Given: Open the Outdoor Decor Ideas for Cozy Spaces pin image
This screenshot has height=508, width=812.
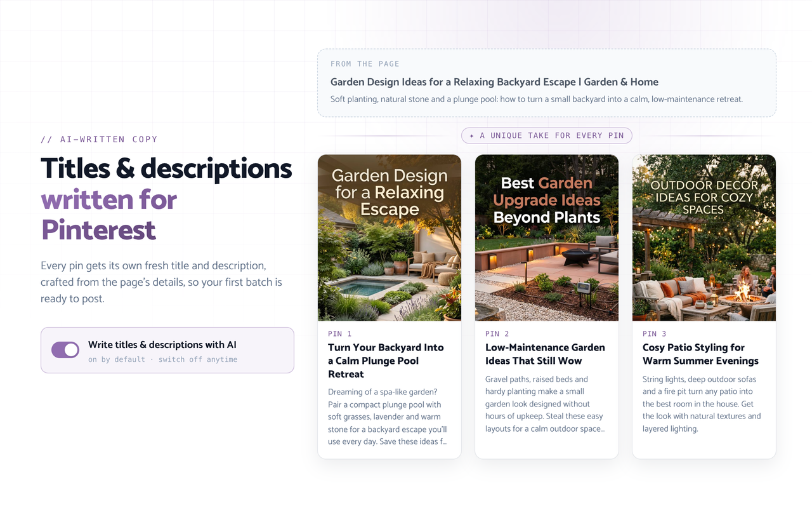Looking at the screenshot, I should point(704,237).
